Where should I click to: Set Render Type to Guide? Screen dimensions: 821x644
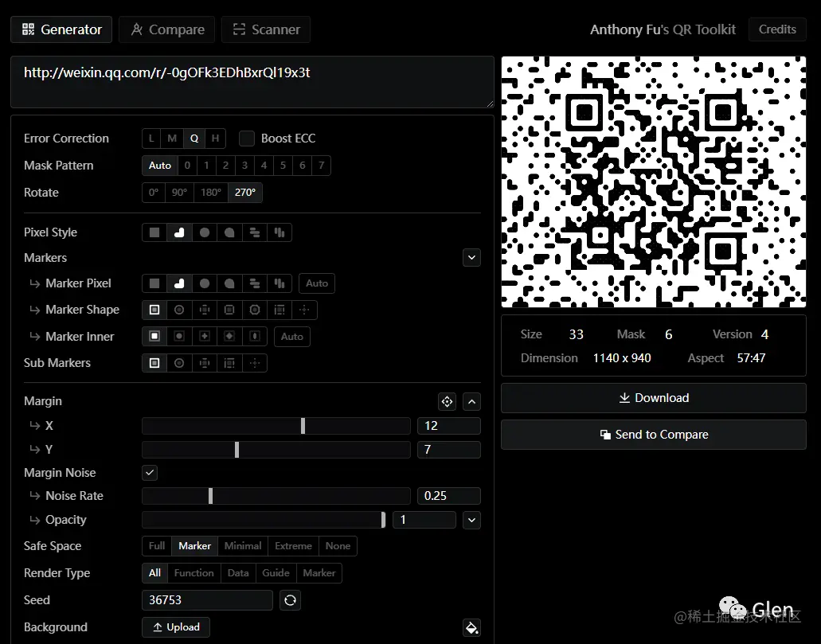pyautogui.click(x=276, y=573)
